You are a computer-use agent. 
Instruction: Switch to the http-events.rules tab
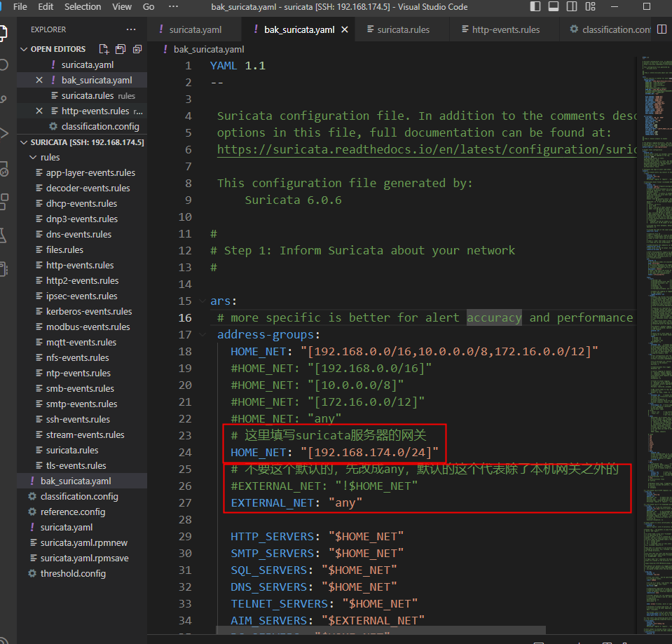coord(506,29)
